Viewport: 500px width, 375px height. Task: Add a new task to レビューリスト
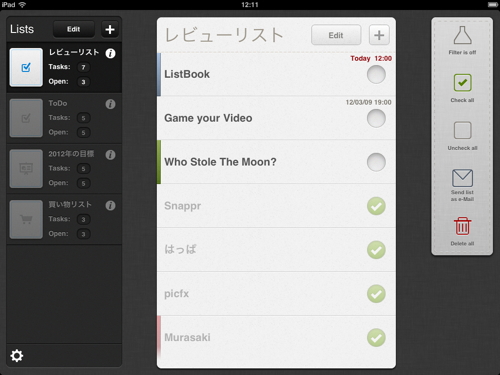coord(379,35)
